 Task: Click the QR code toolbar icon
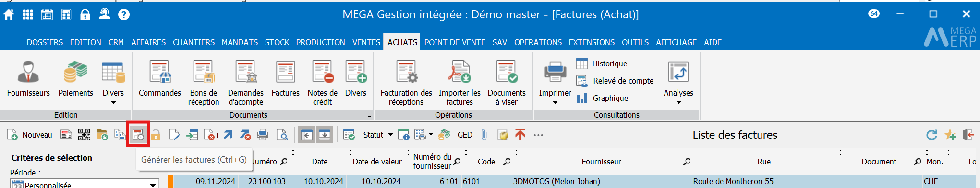pos(84,135)
